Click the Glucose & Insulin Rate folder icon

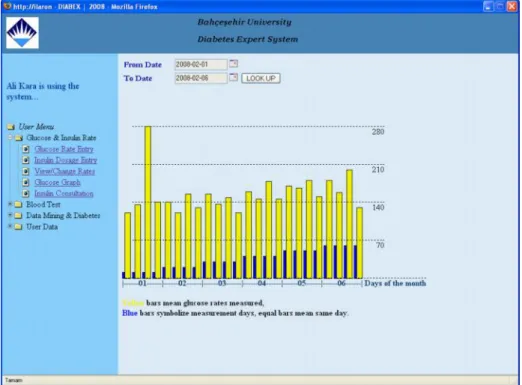(x=19, y=138)
